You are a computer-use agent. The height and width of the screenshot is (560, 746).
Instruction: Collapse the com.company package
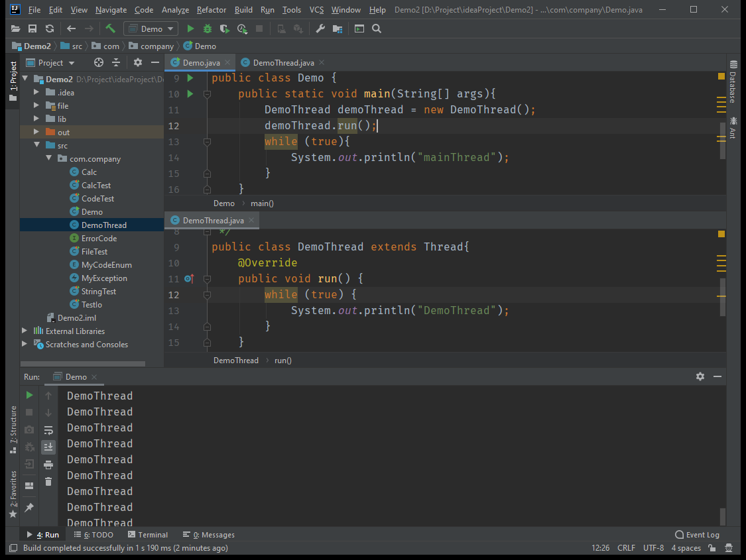[48, 158]
